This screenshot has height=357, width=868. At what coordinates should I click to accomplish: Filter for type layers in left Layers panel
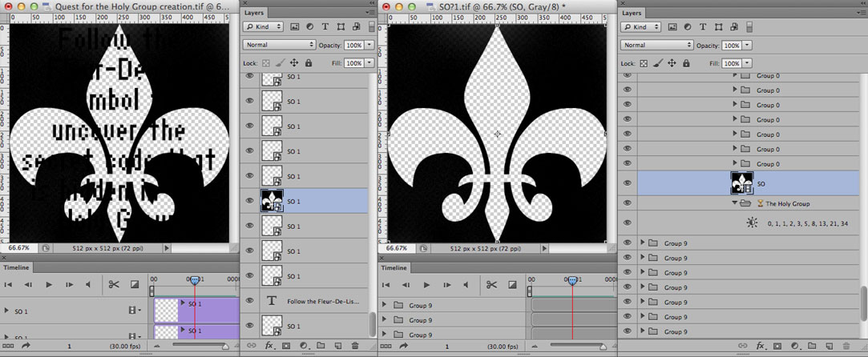[x=325, y=26]
